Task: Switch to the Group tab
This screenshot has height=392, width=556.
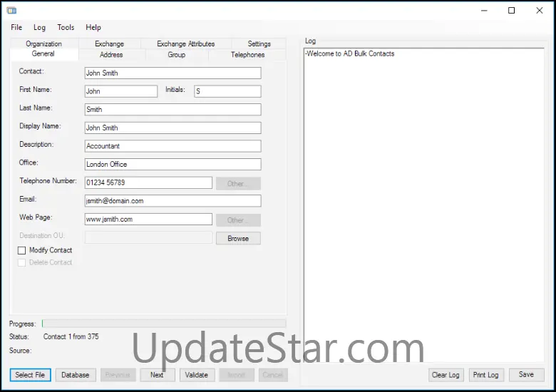Action: pos(177,55)
